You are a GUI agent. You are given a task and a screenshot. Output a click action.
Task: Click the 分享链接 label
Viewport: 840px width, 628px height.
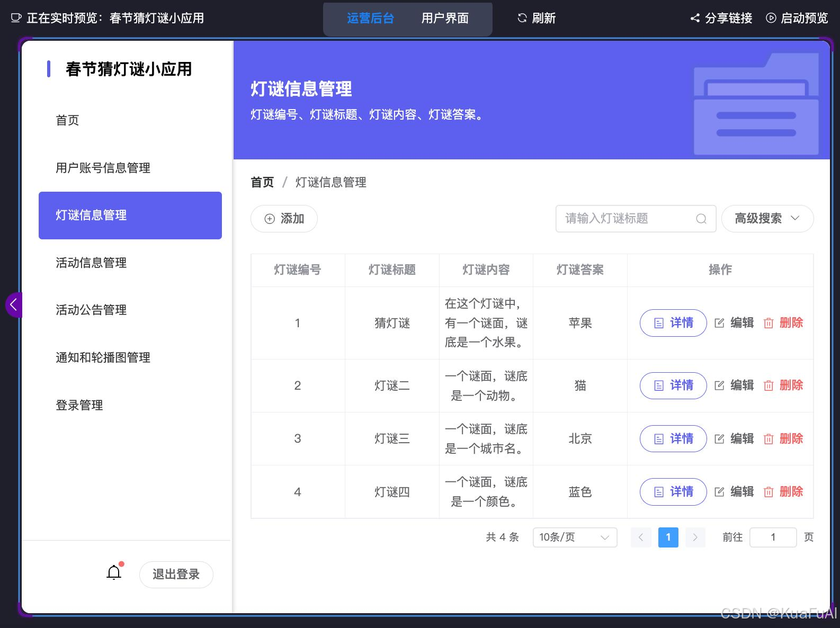tap(729, 19)
